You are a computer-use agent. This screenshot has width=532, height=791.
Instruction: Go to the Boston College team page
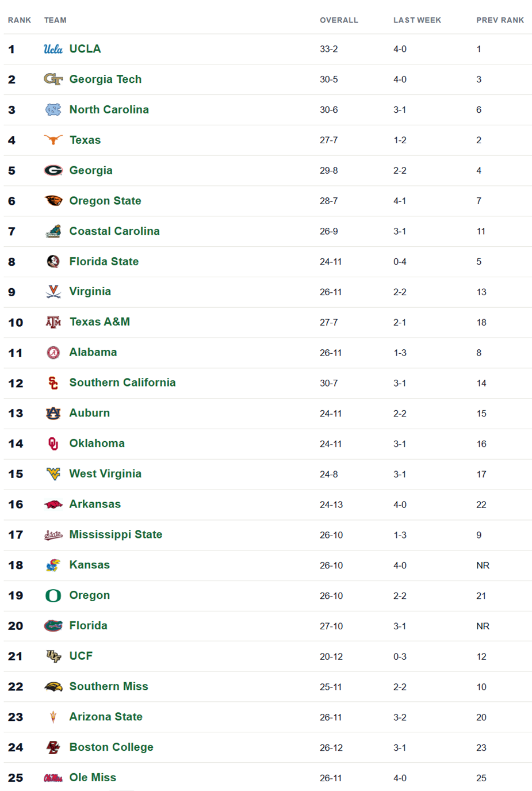111,747
